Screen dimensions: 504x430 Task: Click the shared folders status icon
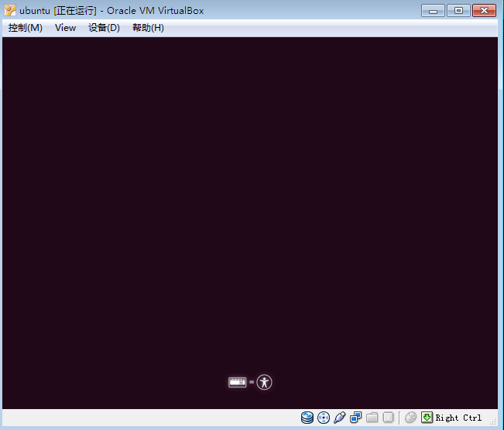[x=372, y=418]
